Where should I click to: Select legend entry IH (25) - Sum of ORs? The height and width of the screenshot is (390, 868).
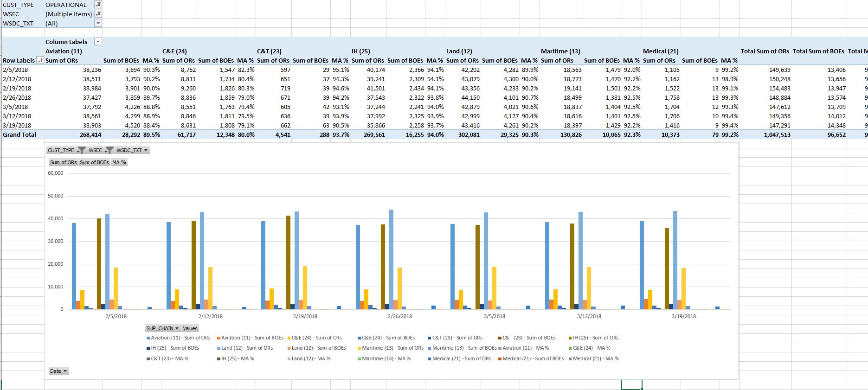(593, 338)
